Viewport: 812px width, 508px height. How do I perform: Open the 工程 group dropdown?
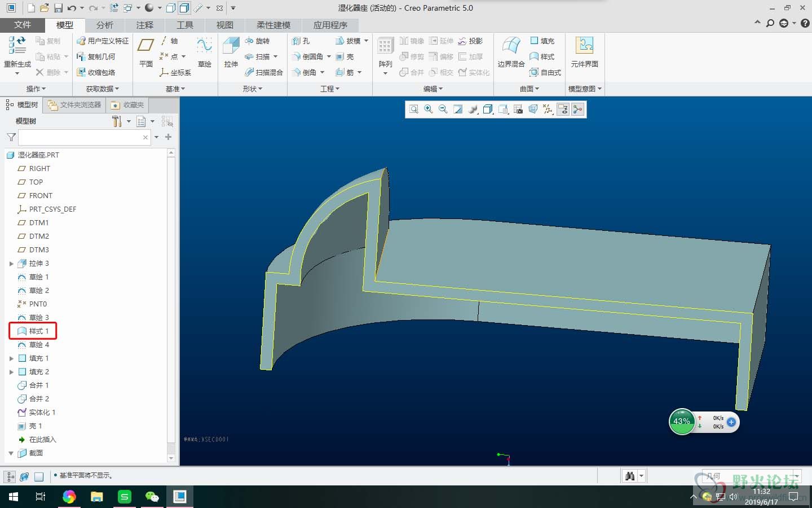point(330,89)
